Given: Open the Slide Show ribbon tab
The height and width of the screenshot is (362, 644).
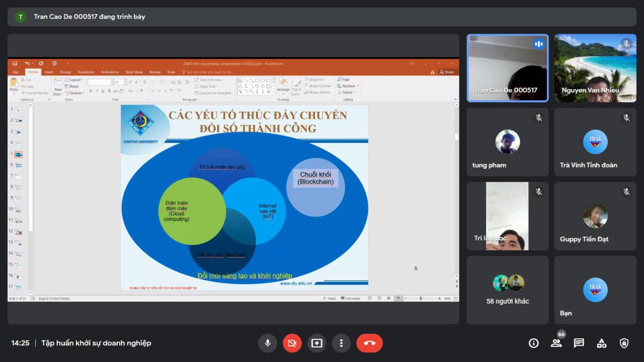Looking at the screenshot, I should click(x=134, y=72).
